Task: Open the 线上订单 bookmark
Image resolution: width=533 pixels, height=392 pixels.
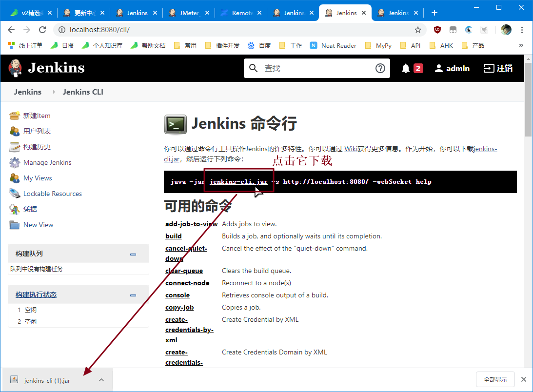Action: pos(25,45)
